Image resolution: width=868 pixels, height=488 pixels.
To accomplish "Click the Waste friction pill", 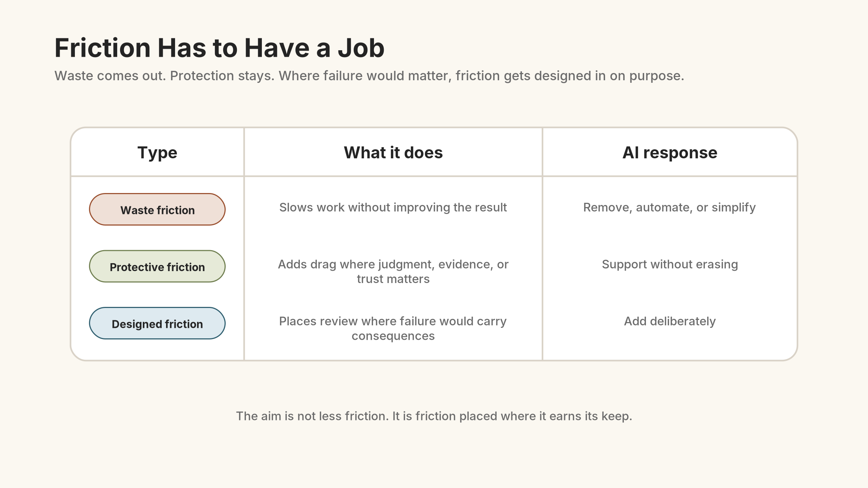I will click(157, 209).
